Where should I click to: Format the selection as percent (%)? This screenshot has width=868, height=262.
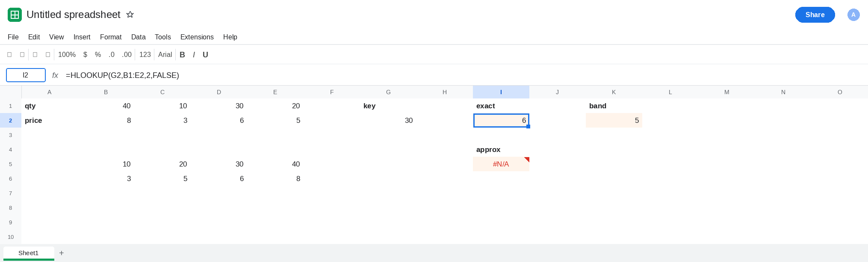[x=98, y=55]
